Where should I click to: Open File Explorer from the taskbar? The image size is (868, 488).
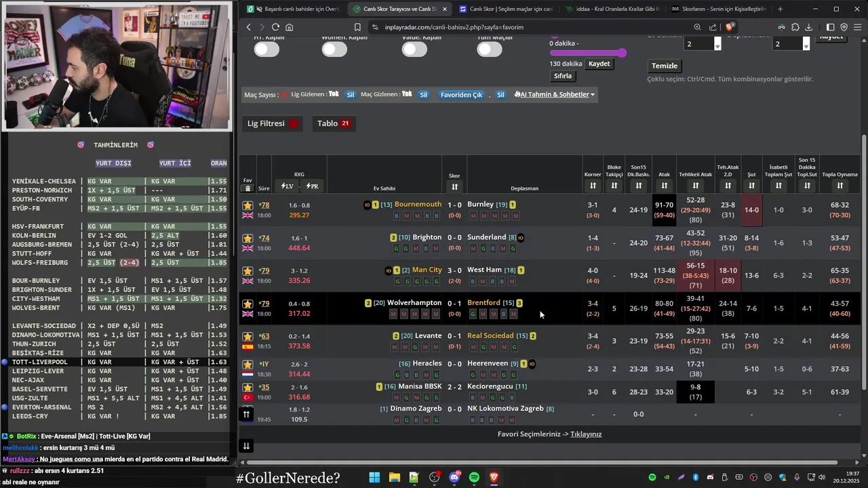pos(394,477)
